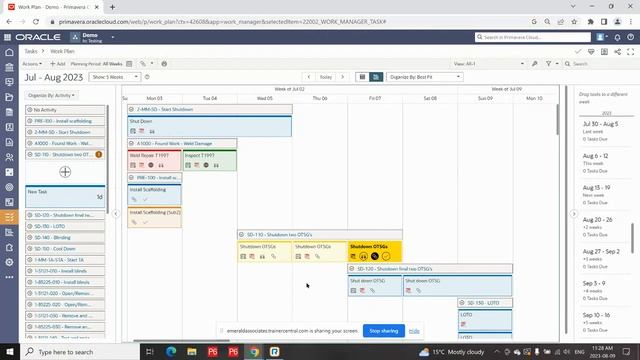This screenshot has width=640, height=360.
Task: Click the attachment paperclip icon in toolbar
Action: coord(143,64)
